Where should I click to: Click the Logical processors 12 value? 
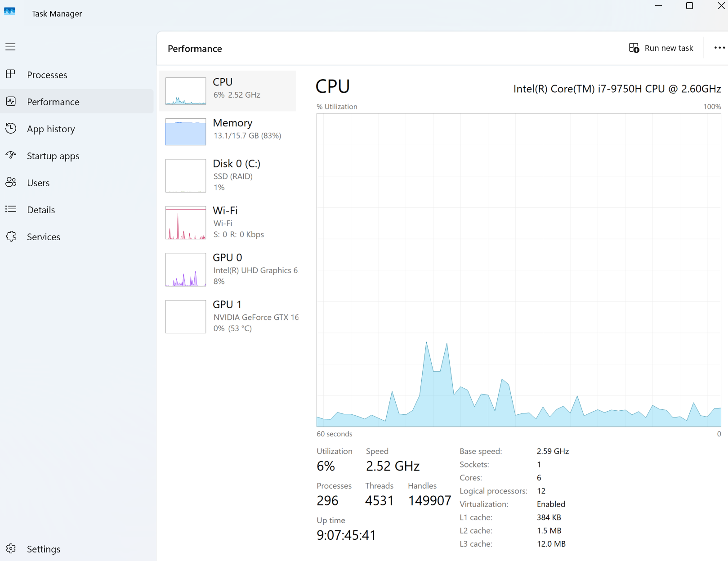pos(541,491)
